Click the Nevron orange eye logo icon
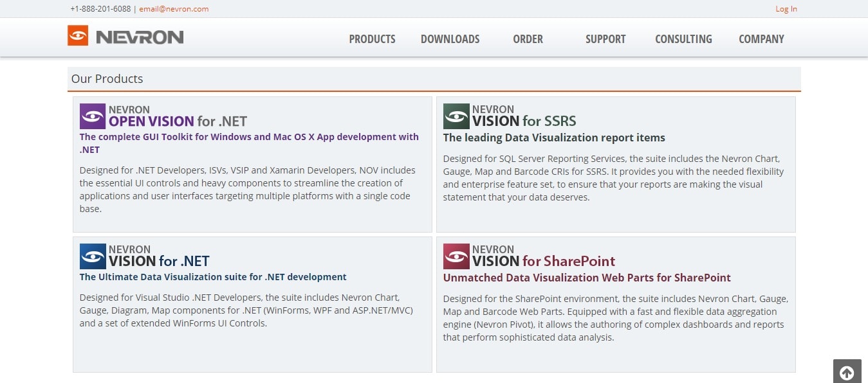 [x=78, y=36]
